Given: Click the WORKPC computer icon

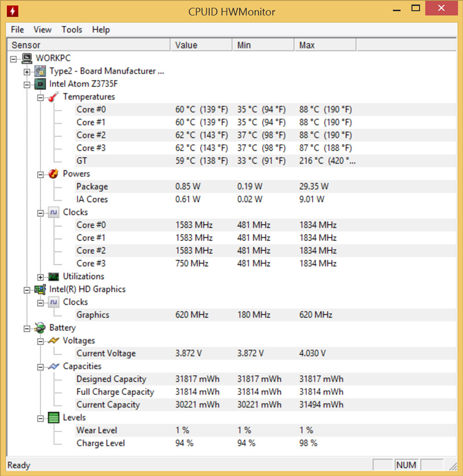Looking at the screenshot, I should coord(26,58).
